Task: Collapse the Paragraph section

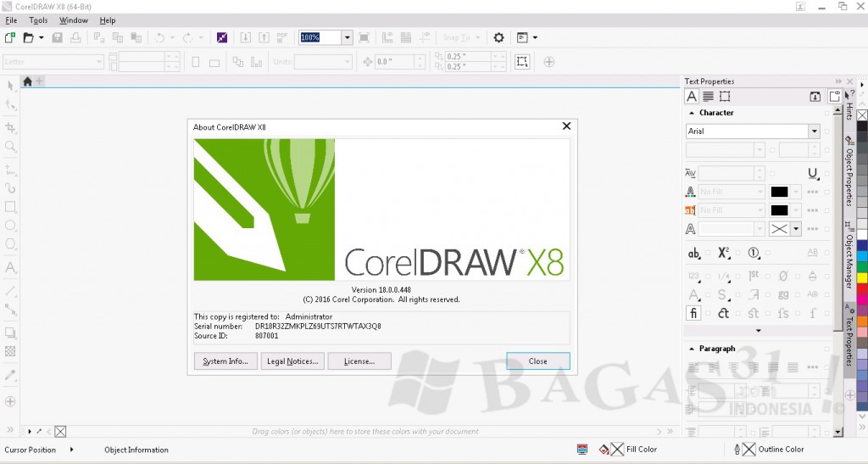Action: point(692,349)
